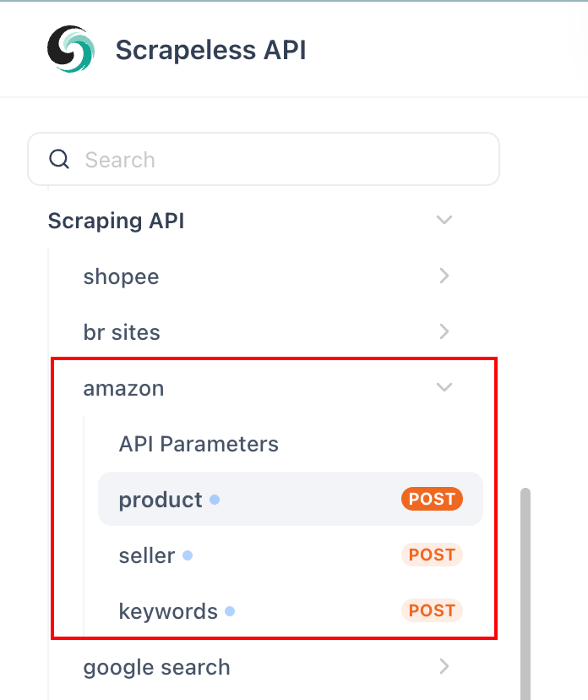Collapse the Scraping API section chevron
This screenshot has height=700, width=588.
click(x=444, y=221)
